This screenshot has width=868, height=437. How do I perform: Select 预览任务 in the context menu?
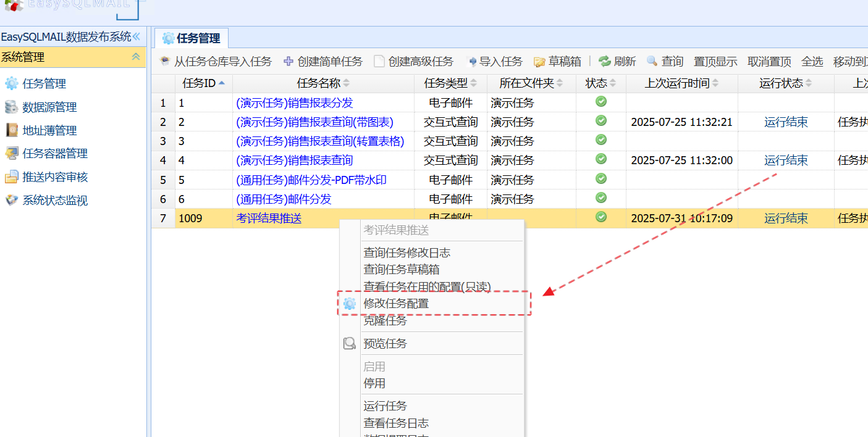tap(385, 344)
